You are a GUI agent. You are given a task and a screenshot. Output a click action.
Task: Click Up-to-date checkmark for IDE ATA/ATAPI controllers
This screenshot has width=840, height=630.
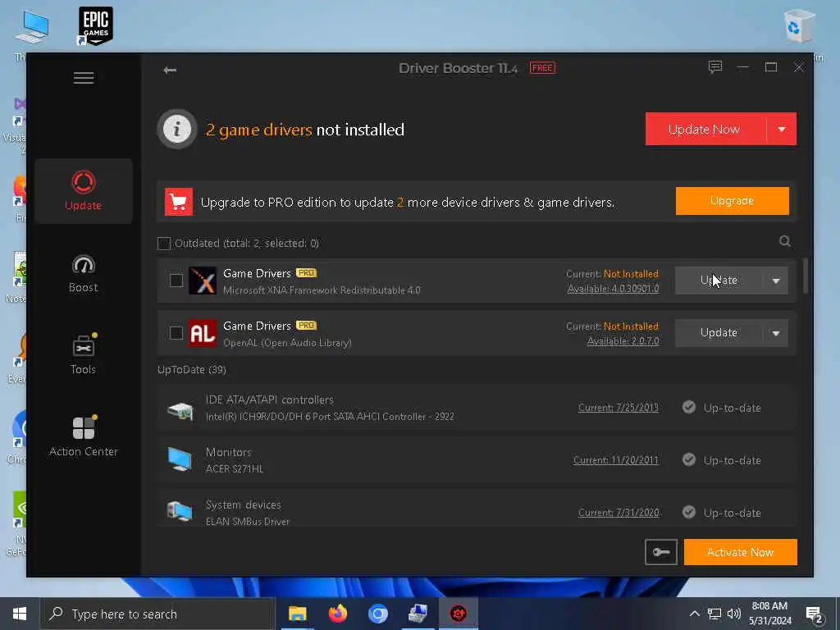[689, 407]
